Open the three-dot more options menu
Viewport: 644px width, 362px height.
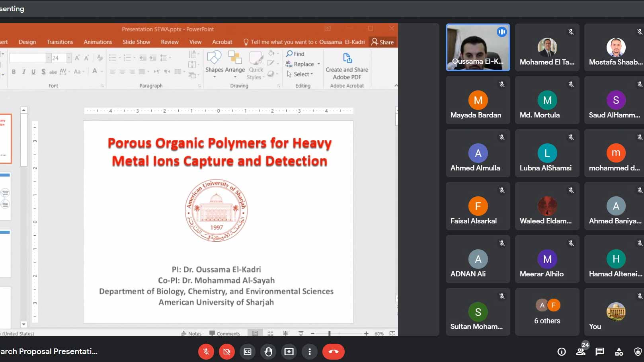(310, 352)
